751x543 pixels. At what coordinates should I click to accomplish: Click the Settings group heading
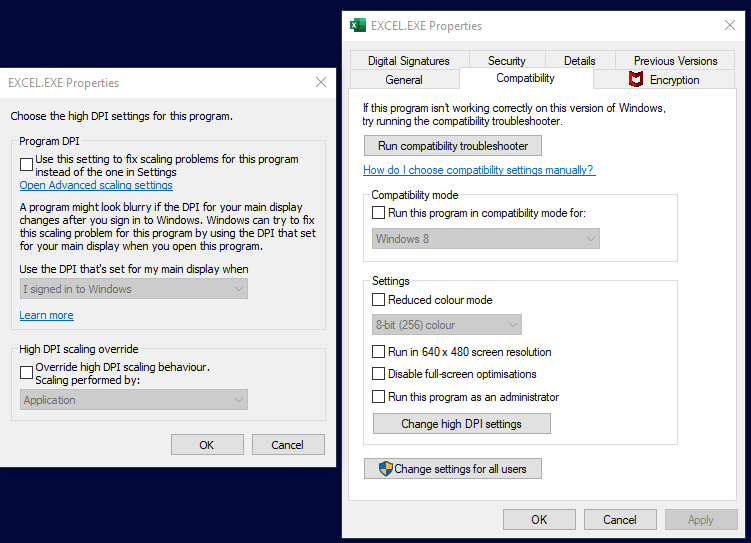coord(391,281)
